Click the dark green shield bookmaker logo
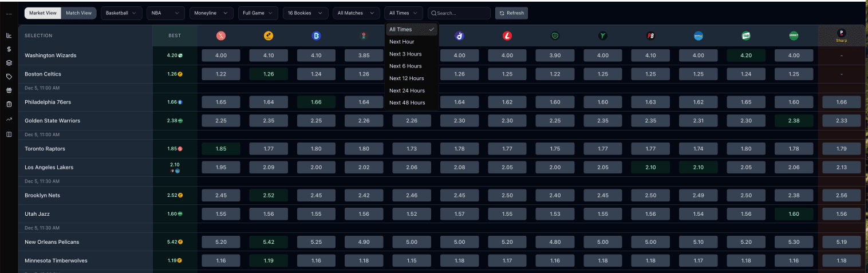This screenshot has height=273, width=868. [555, 35]
